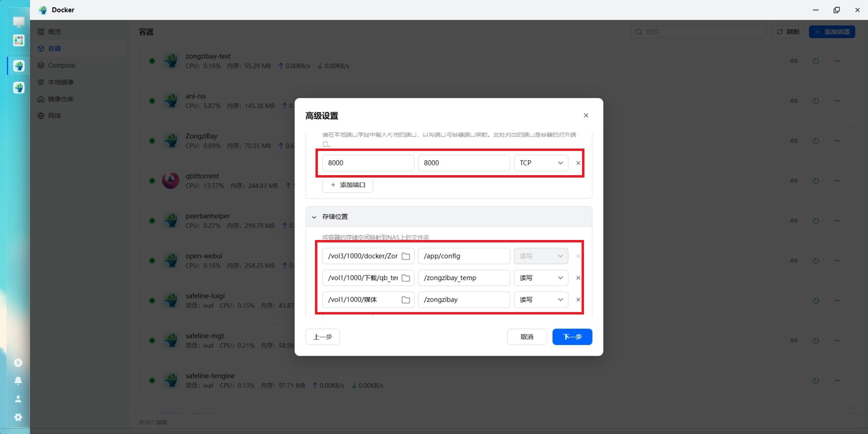The image size is (868, 434).
Task: Open the three-dot menu for peerbanhelper
Action: 838,221
